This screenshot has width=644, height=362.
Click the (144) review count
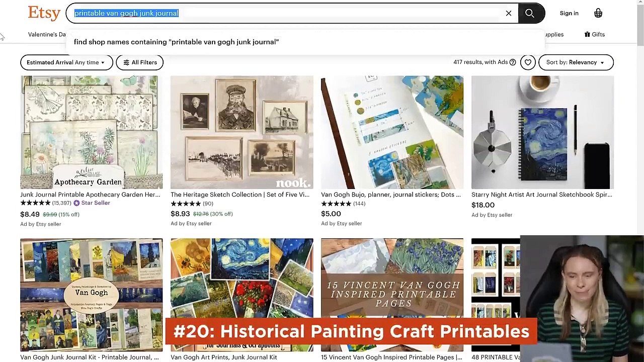click(x=359, y=204)
